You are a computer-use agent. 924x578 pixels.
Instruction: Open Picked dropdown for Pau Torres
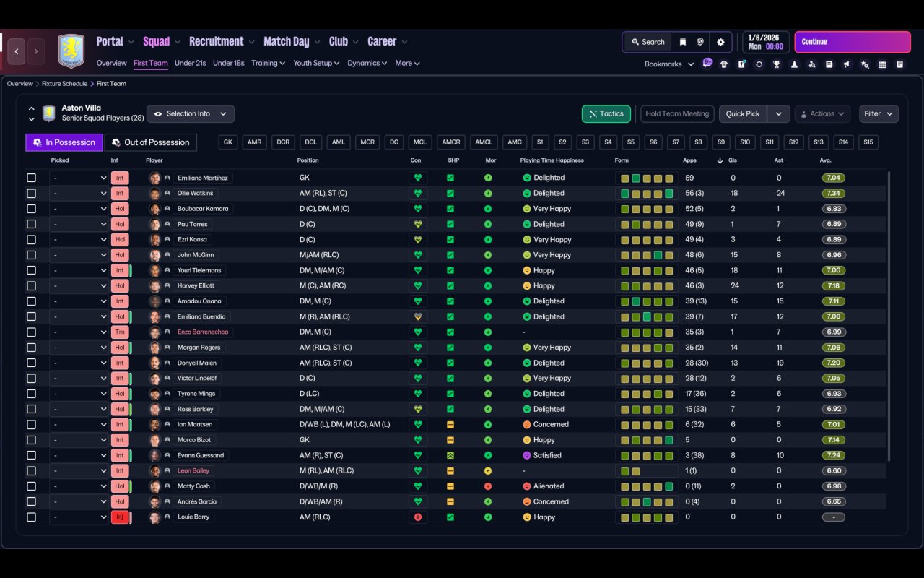pos(79,224)
